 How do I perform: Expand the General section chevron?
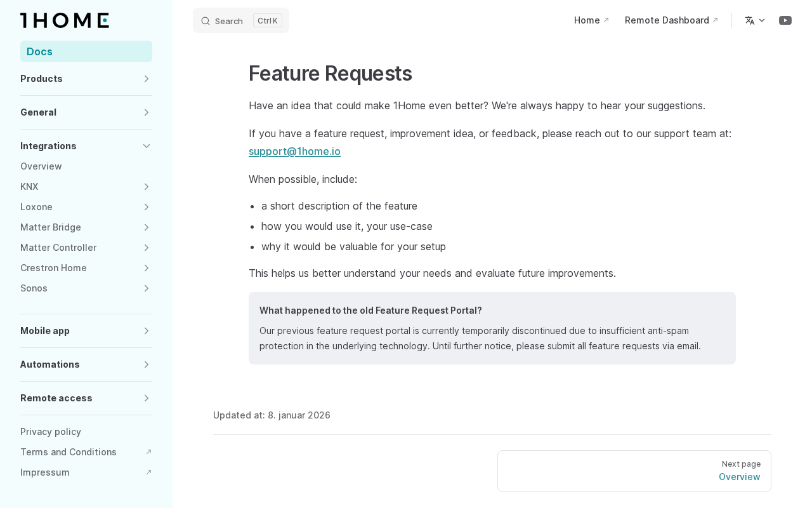click(x=147, y=112)
